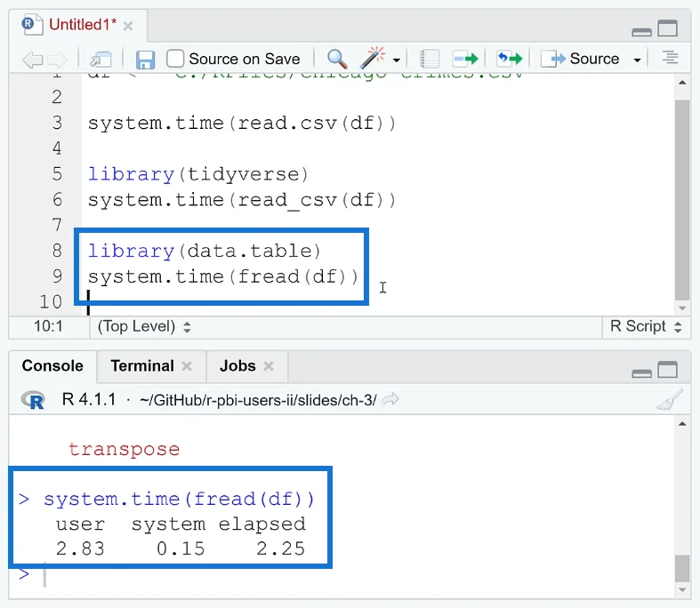Close the Jobs tab
This screenshot has width=700, height=608.
click(x=269, y=366)
